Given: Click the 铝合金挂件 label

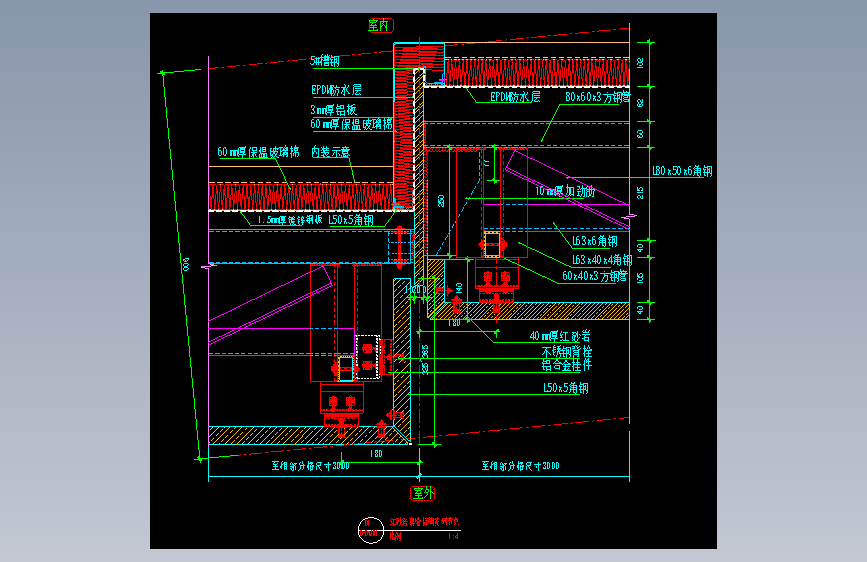Looking at the screenshot, I should tap(567, 365).
